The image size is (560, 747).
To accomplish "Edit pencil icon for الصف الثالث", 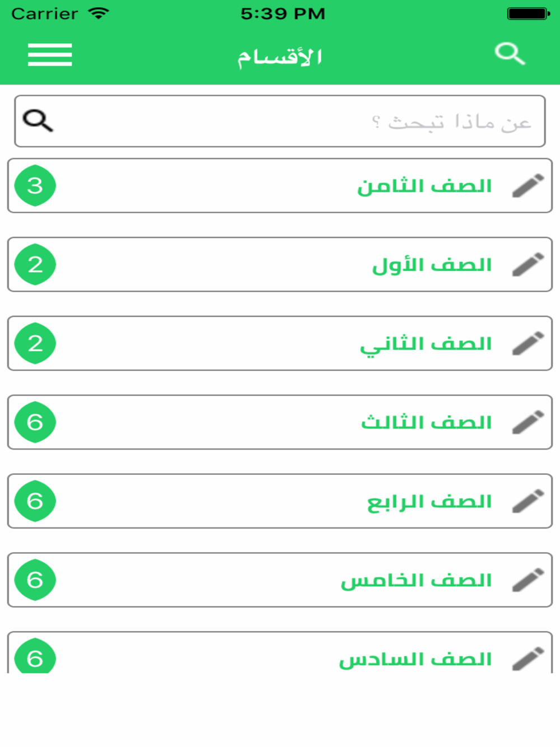I will pos(528,422).
